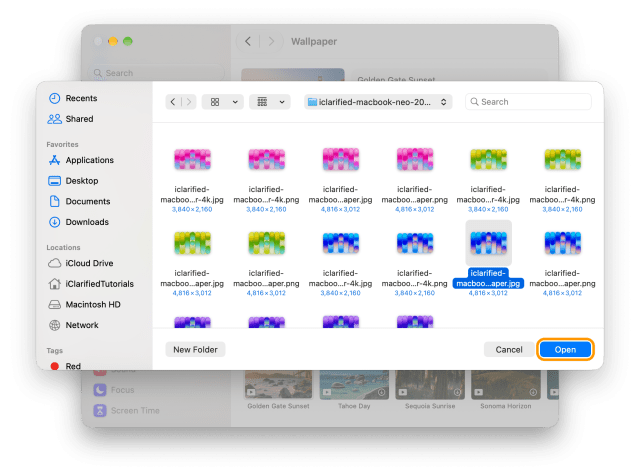Open the iclarified-macbook-neo folder path popup

point(378,102)
